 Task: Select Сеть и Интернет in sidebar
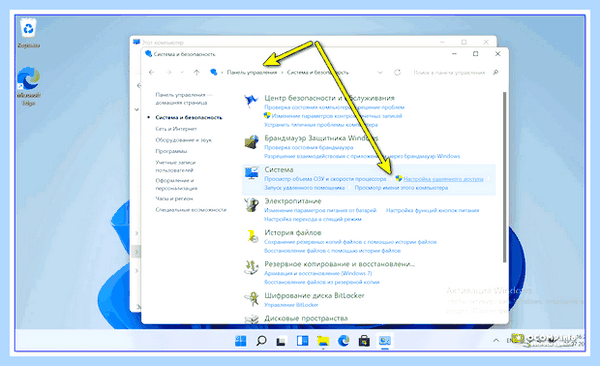[x=176, y=129]
